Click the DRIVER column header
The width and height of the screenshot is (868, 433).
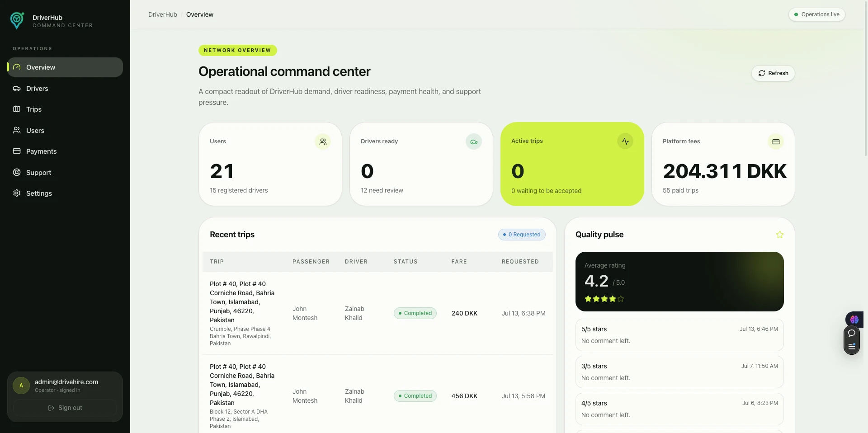356,262
